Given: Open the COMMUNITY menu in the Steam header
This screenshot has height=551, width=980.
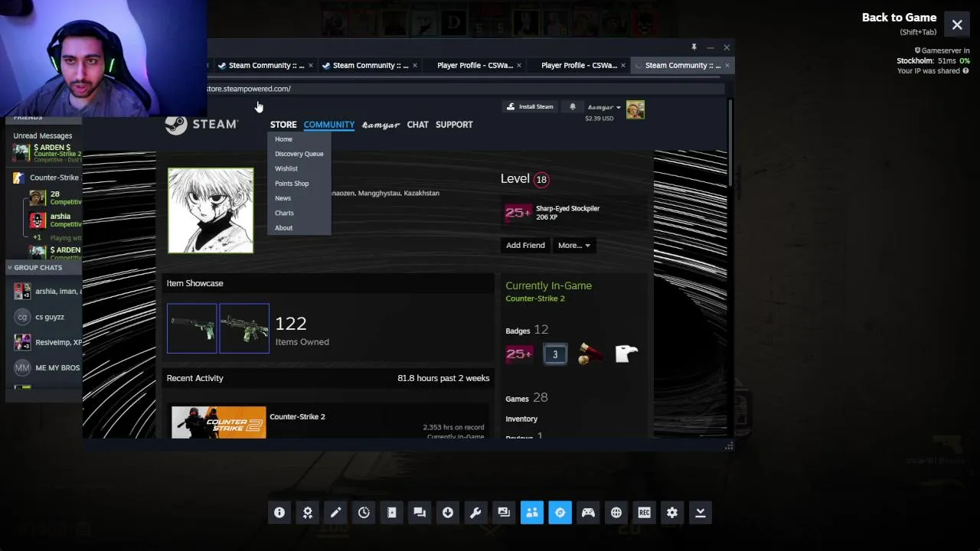Looking at the screenshot, I should coord(329,125).
